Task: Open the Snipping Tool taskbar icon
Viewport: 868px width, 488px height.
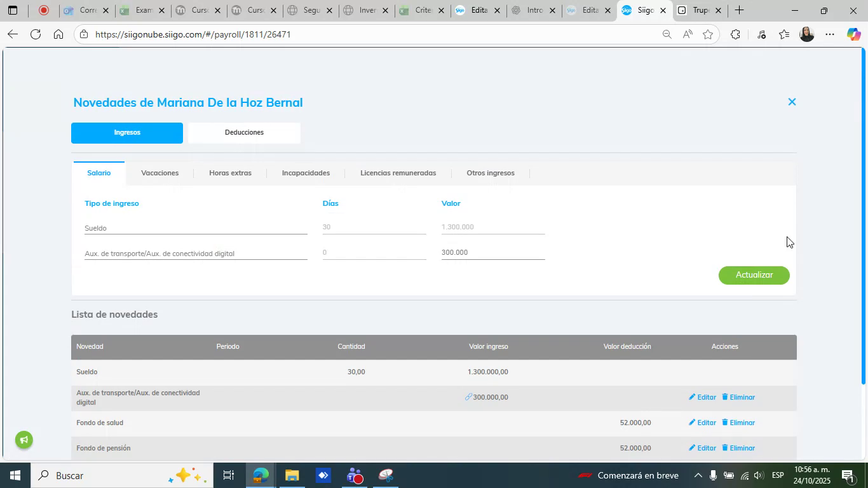Action: point(386,475)
